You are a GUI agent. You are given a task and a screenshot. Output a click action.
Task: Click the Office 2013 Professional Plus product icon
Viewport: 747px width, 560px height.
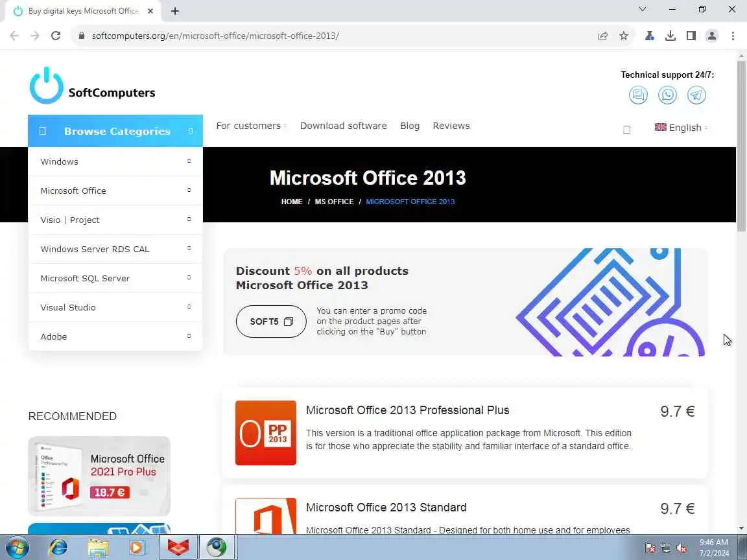[266, 433]
